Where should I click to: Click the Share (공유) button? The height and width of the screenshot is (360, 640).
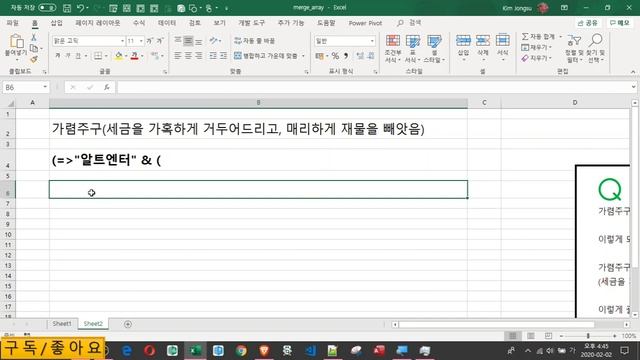(588, 23)
